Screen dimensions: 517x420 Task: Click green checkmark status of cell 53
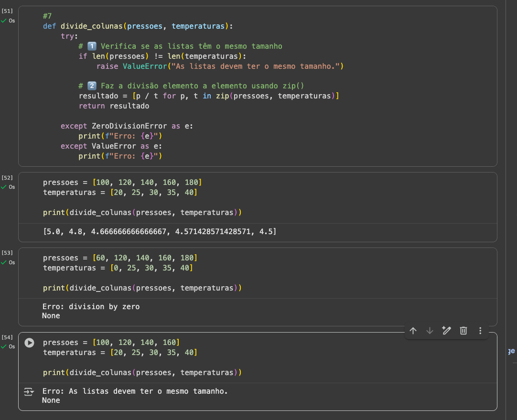click(4, 262)
